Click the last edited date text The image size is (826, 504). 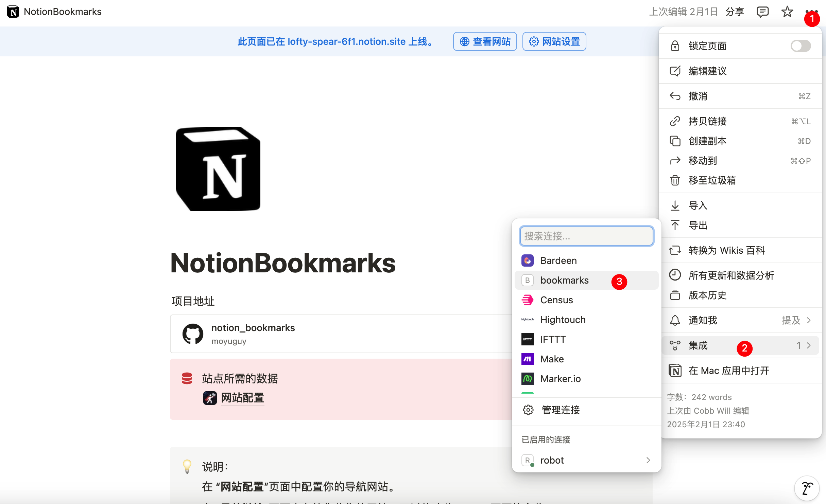point(683,12)
